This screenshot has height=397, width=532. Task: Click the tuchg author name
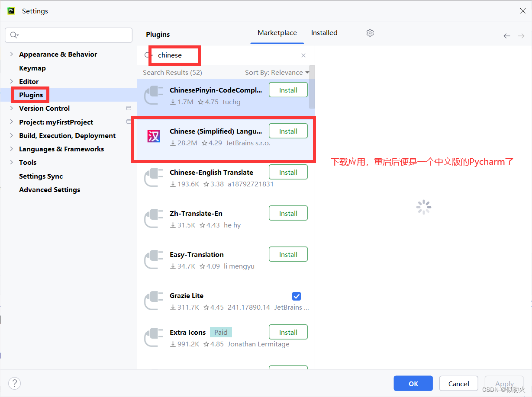(232, 102)
